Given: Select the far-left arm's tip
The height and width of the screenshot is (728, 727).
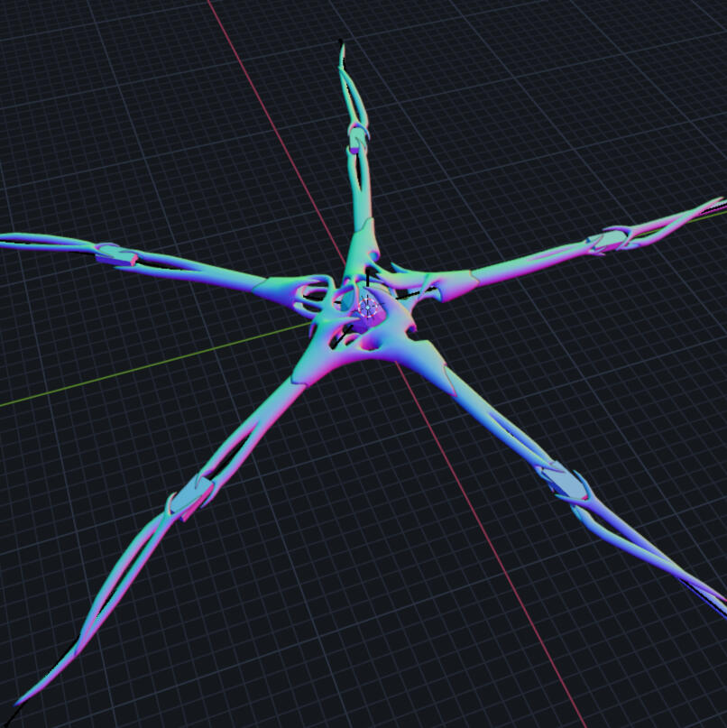Looking at the screenshot, I should click(x=11, y=239).
